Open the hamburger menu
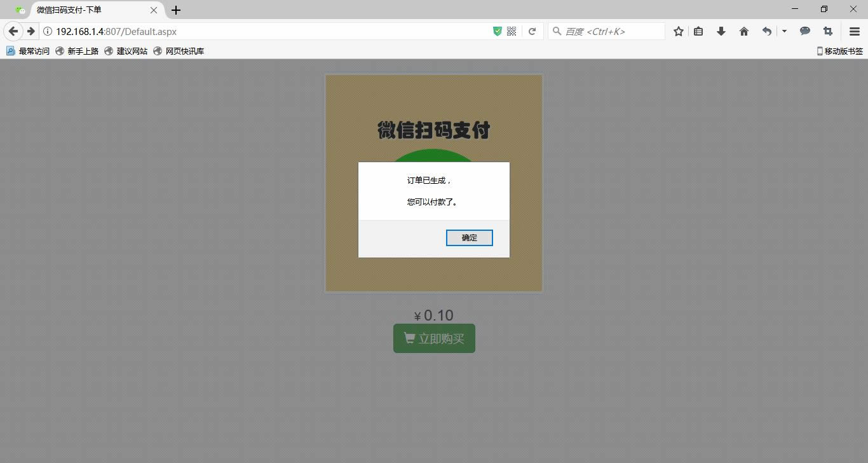The width and height of the screenshot is (868, 463). 855,31
